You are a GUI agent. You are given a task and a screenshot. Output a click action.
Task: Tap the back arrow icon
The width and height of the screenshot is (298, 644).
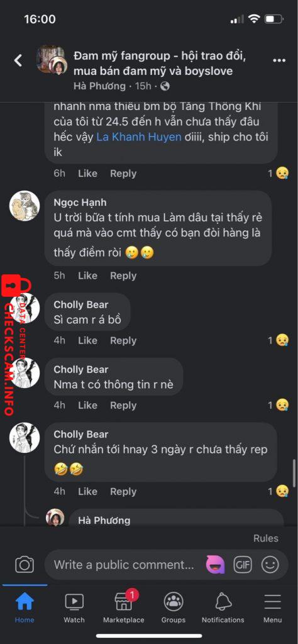point(18,61)
